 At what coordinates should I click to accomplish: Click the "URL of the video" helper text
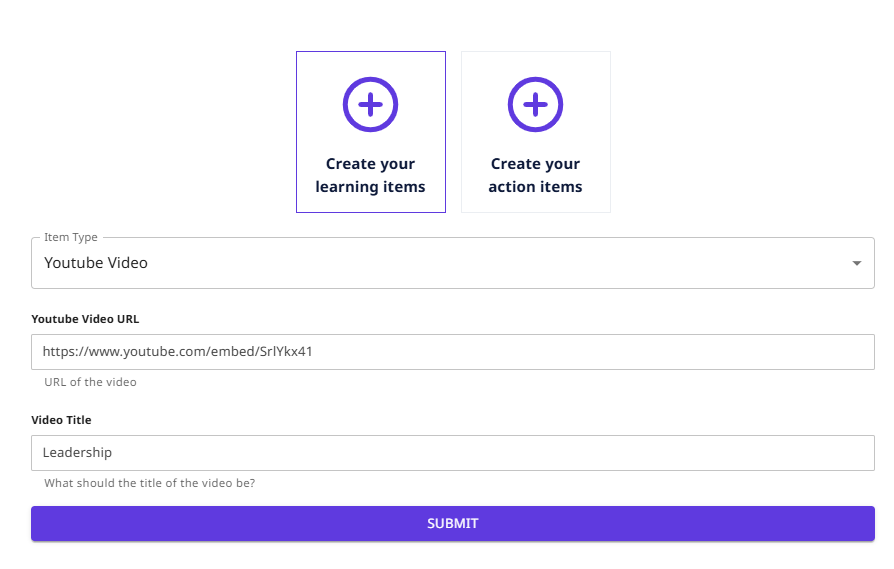tap(90, 382)
